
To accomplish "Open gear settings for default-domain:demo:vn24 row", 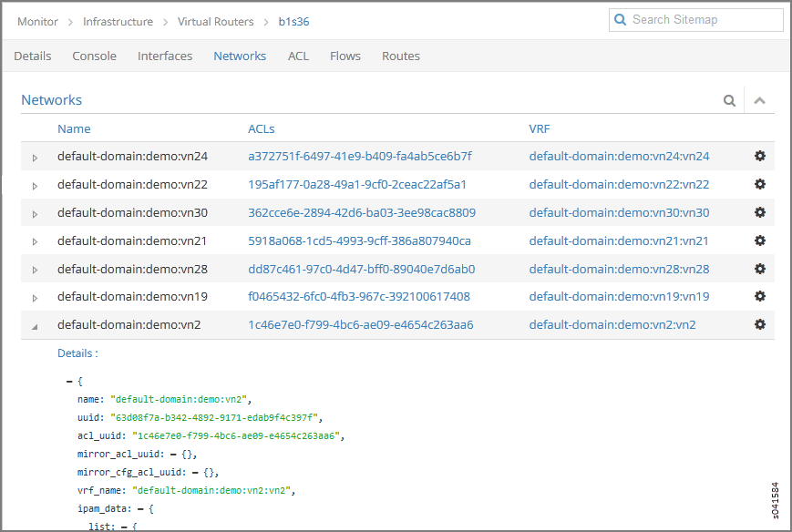I will tap(759, 156).
